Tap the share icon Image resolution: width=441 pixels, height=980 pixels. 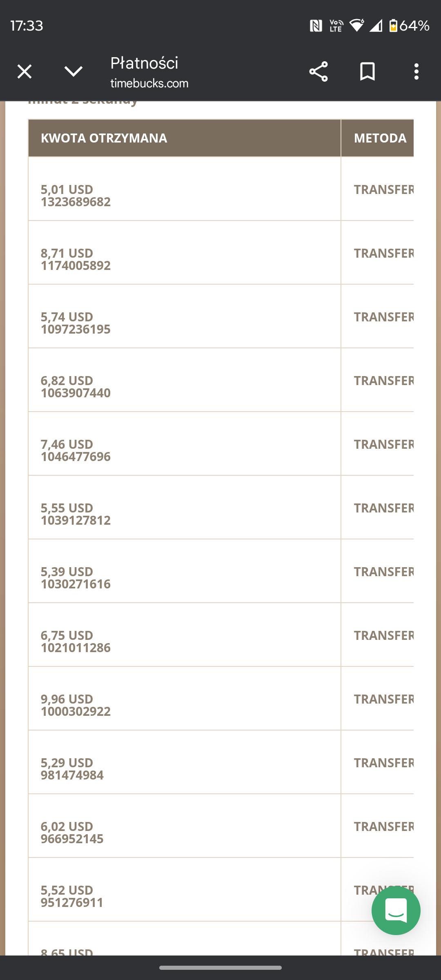coord(318,72)
